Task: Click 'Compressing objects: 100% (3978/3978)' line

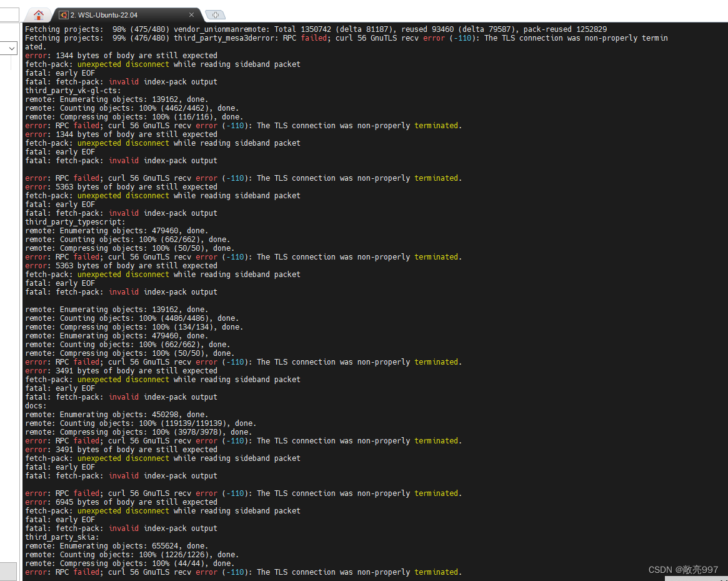Action: pos(138,432)
